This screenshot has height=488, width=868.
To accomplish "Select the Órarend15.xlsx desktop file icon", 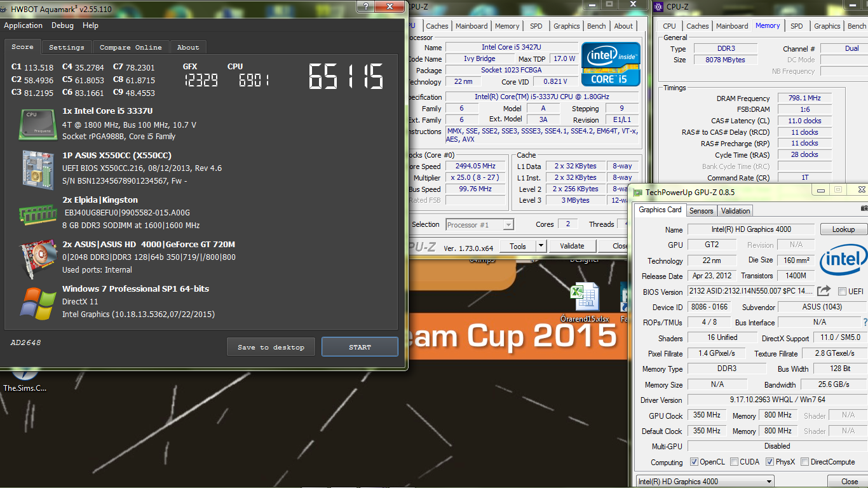I will click(x=584, y=303).
